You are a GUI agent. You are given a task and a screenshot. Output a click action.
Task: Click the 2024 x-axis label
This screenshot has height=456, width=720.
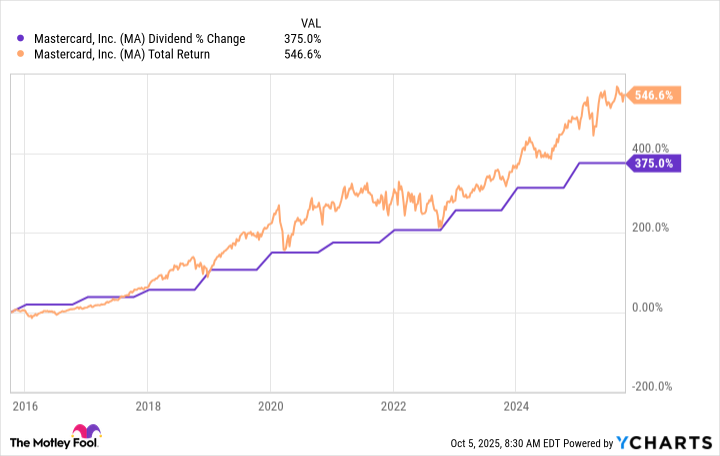(x=515, y=408)
